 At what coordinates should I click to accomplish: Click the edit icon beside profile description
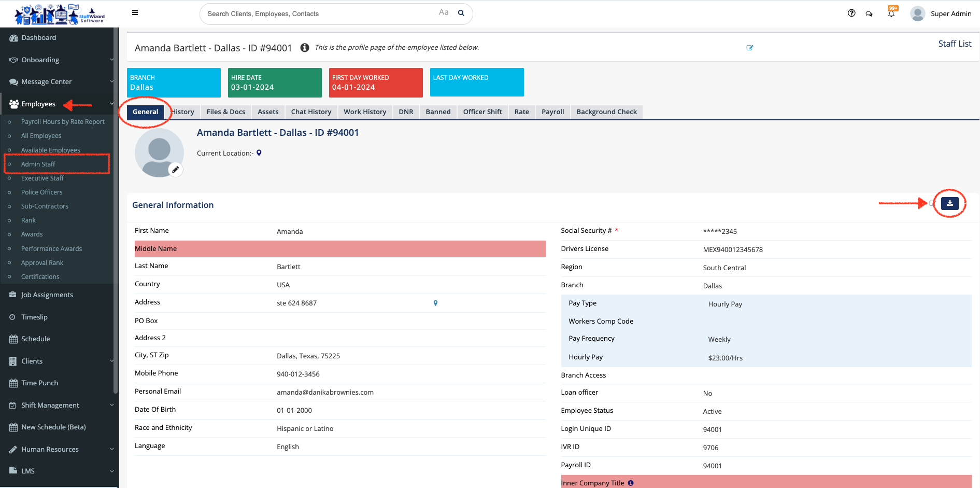coord(749,48)
